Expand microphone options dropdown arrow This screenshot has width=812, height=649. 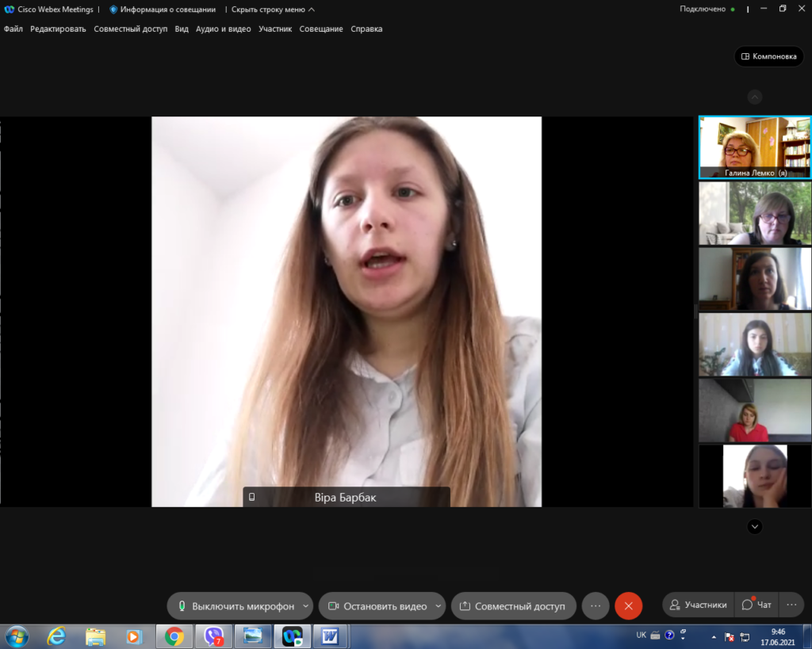click(305, 606)
